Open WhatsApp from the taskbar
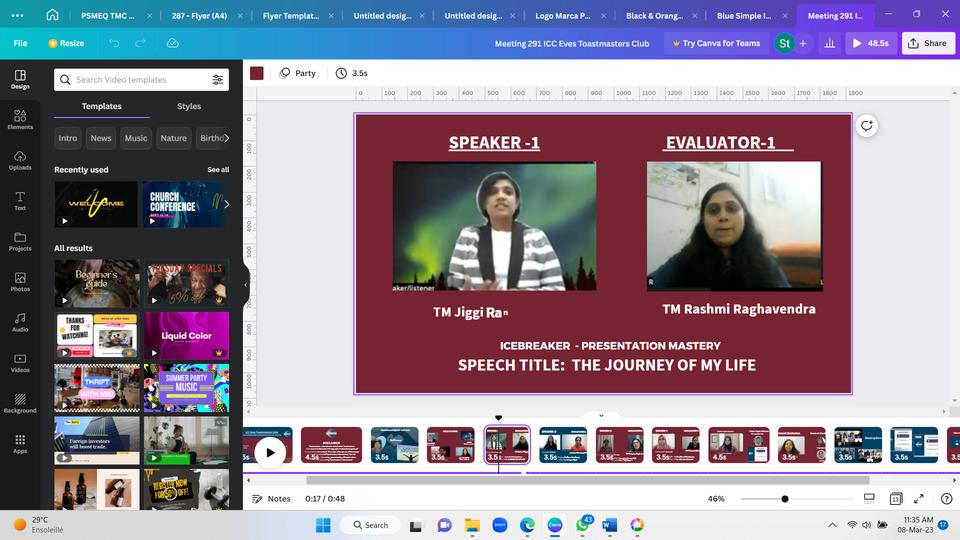960x540 pixels. 582,525
